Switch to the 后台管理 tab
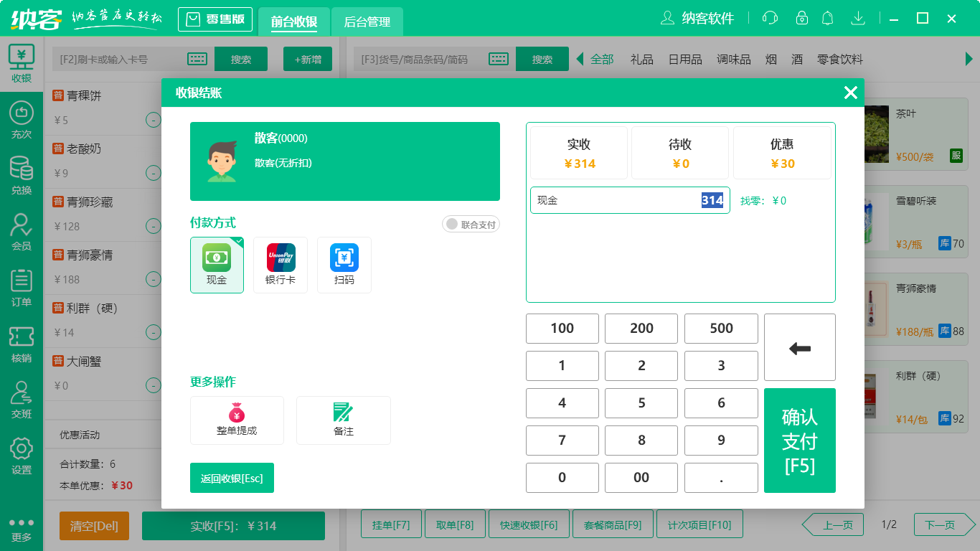This screenshot has width=980, height=551. 367,22
